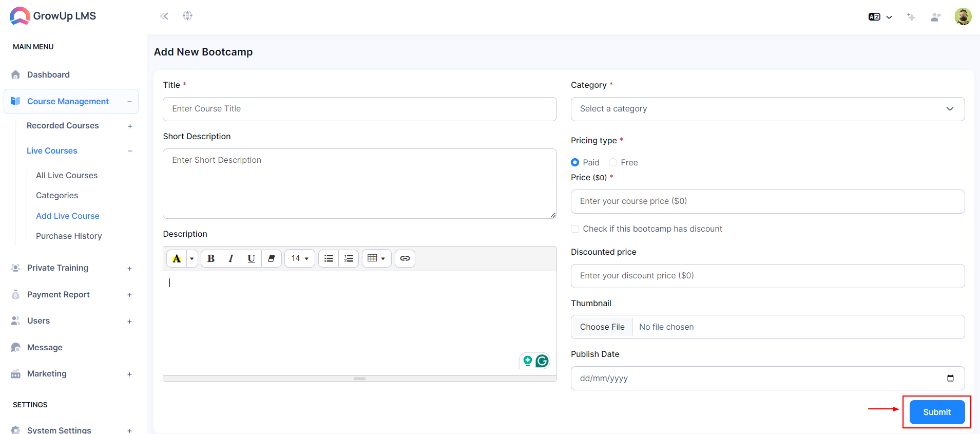Screen dimensions: 980x434
Task: Click the Private Training sidebar icon
Action: (x=16, y=268)
